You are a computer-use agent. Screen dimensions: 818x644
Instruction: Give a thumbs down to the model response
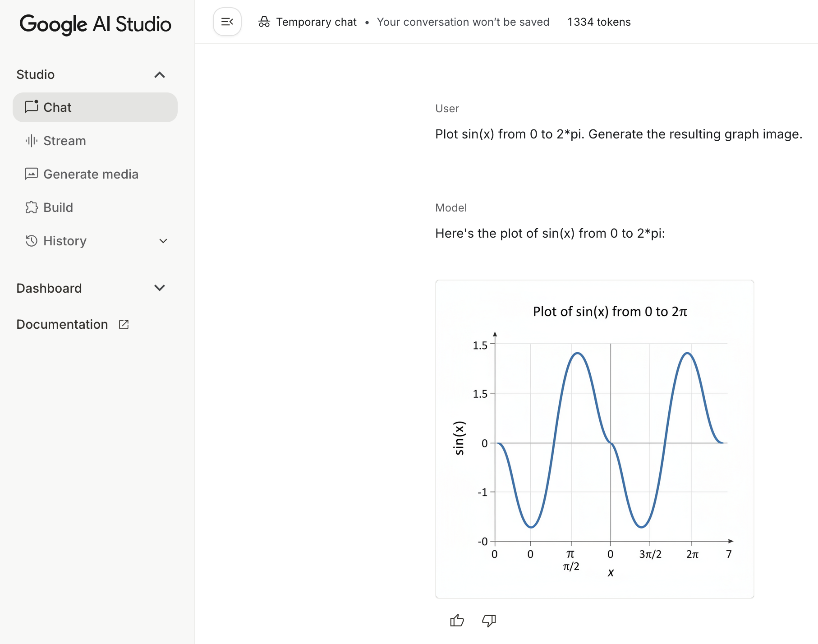(x=488, y=621)
